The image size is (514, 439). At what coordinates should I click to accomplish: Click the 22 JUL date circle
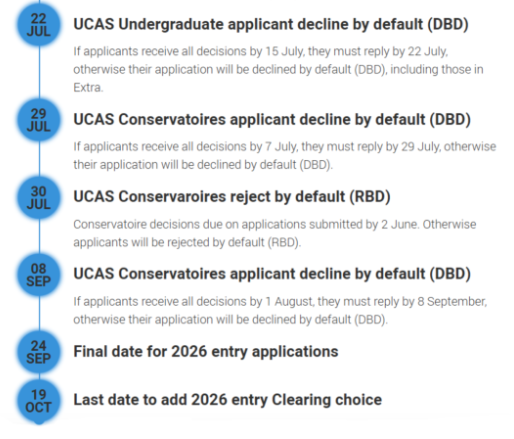tap(39, 25)
